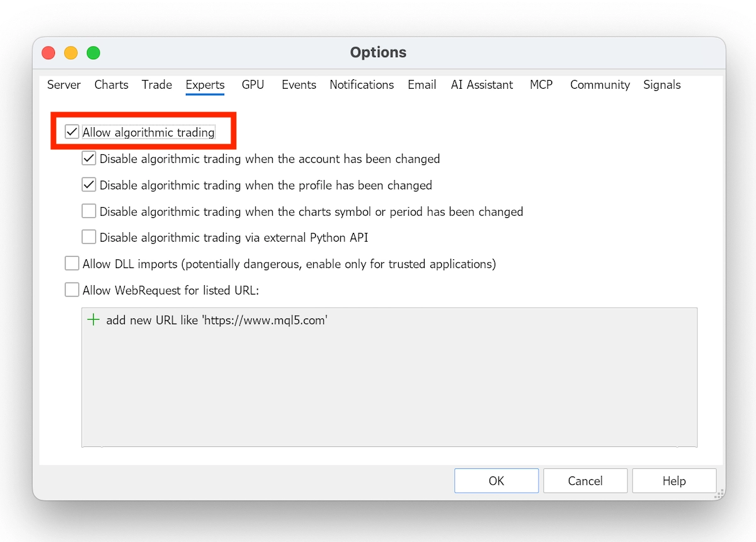Enable disable trading via external Python API
The height and width of the screenshot is (542, 756).
89,237
